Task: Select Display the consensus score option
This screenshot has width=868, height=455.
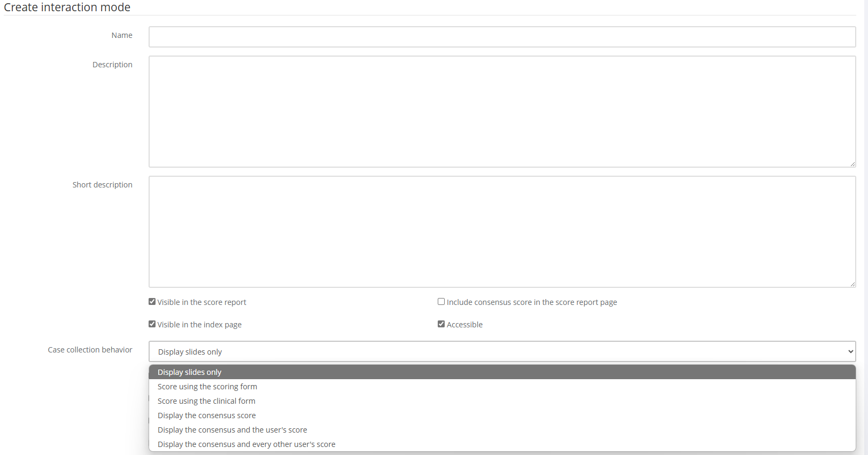Action: click(x=207, y=415)
